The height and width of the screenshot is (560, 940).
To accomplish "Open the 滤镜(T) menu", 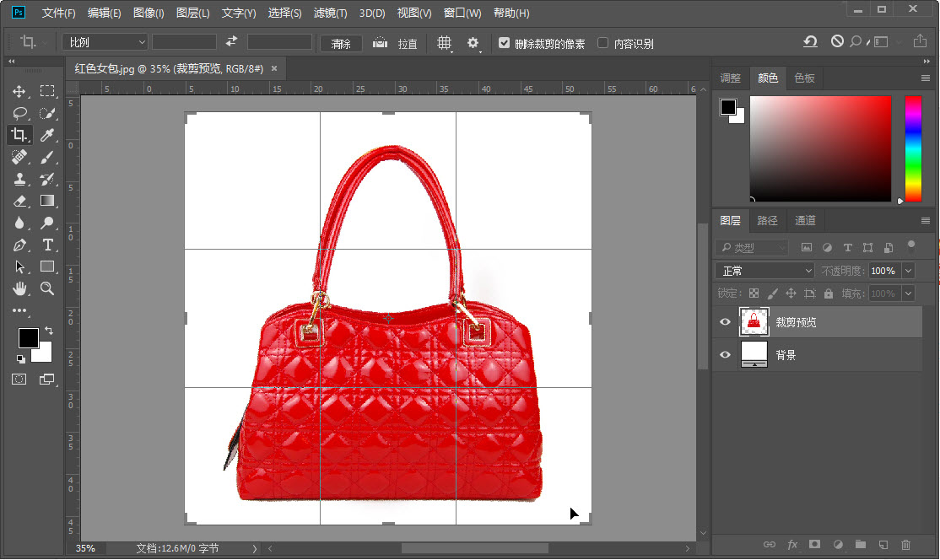I will pos(330,13).
